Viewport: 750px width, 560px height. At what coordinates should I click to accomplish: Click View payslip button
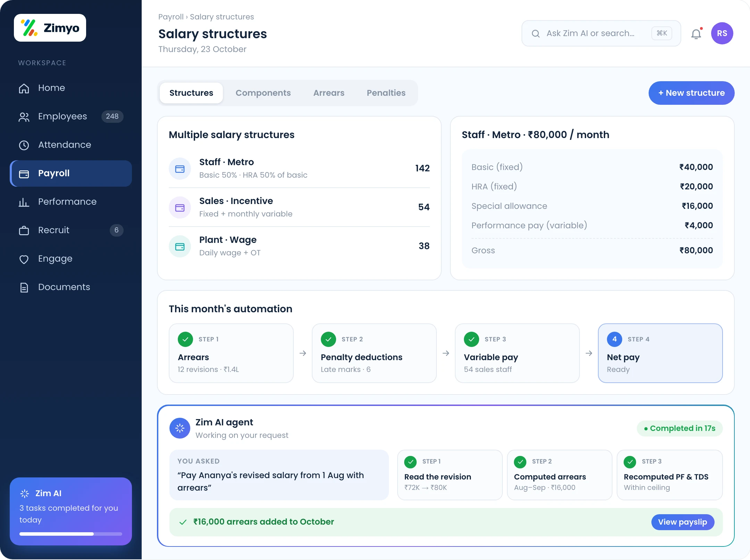[683, 522]
